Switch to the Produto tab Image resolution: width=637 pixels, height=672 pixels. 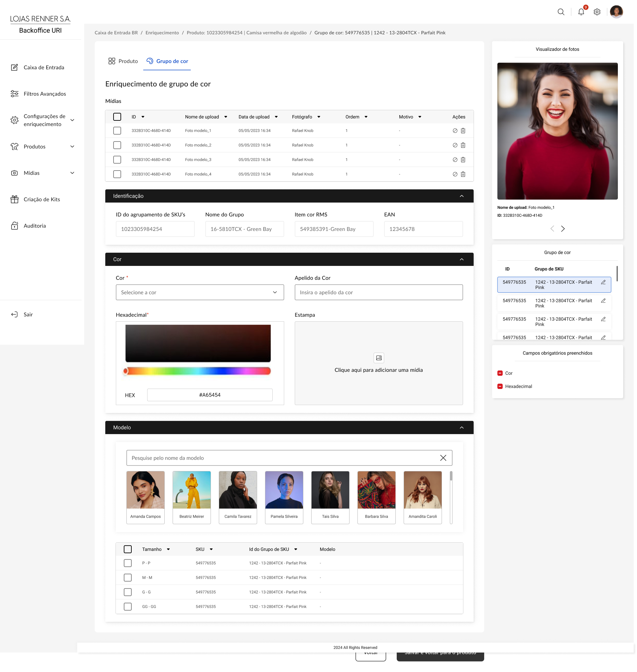123,61
